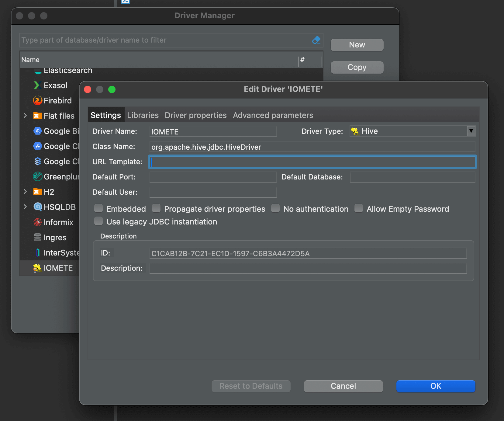Click the clear filter eraser icon
This screenshot has width=504, height=421.
pos(316,40)
